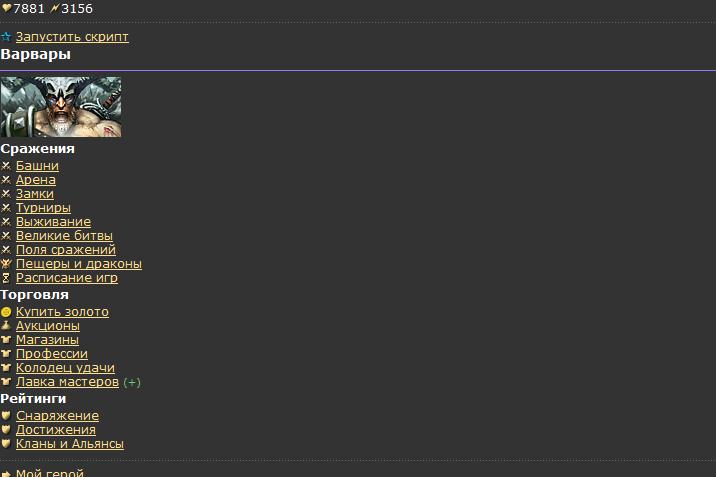Click the armor icon beside Магазины
716x477 pixels.
[6, 340]
